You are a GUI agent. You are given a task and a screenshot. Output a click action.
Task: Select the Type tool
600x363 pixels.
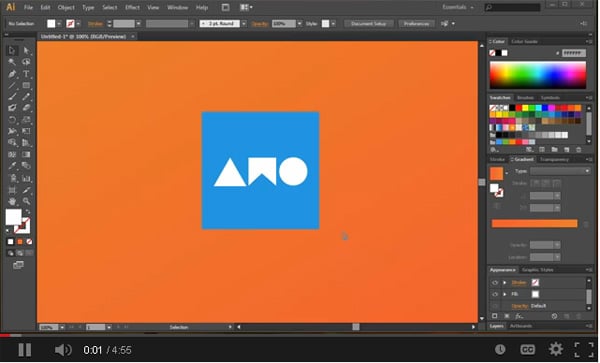coord(26,74)
